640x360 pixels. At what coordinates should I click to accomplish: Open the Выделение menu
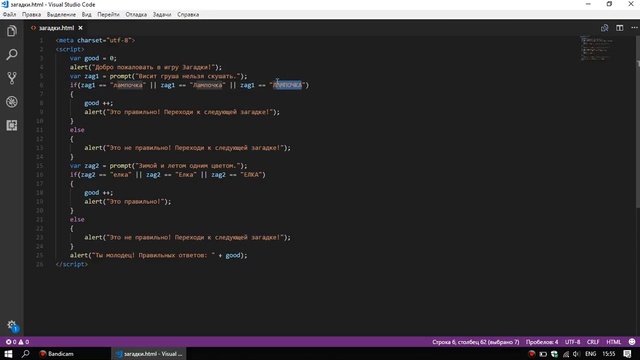(61, 14)
